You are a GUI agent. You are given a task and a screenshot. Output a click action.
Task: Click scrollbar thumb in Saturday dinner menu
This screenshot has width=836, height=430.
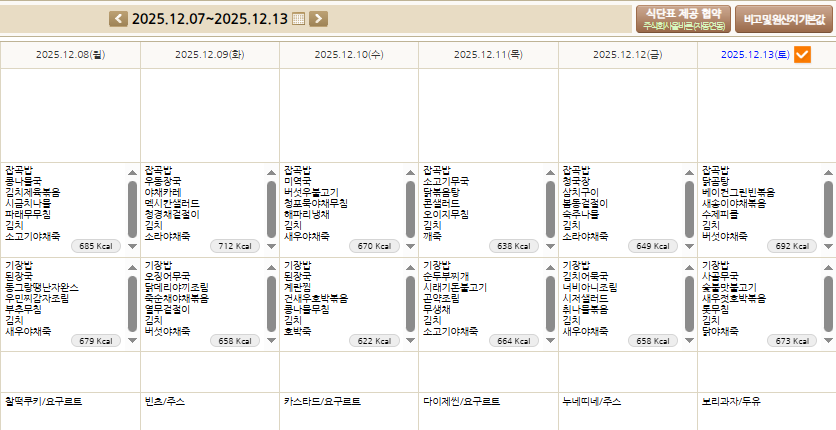coord(828,295)
